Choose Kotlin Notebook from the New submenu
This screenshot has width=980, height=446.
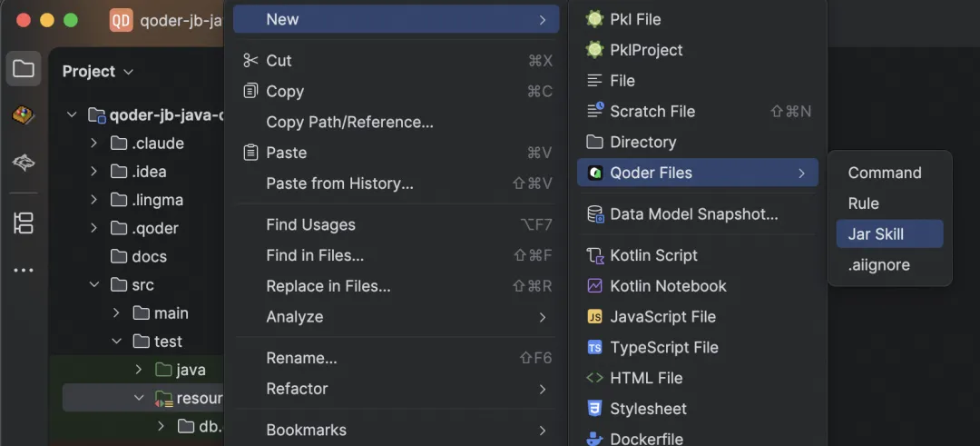click(668, 286)
